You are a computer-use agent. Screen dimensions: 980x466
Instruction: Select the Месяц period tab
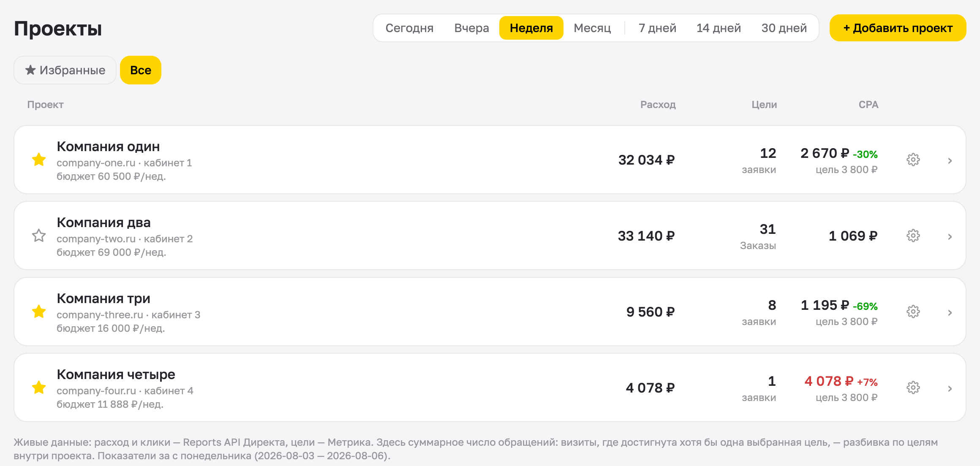[592, 28]
